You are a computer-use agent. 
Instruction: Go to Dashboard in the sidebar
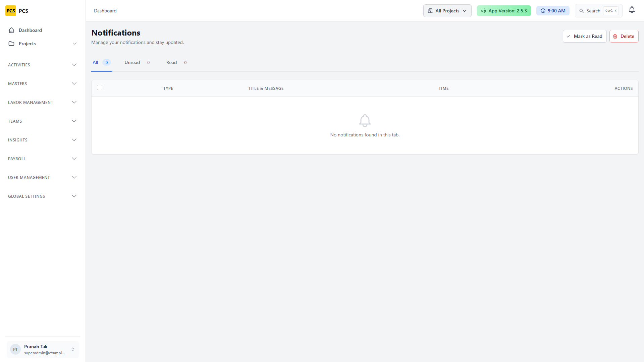point(43,30)
